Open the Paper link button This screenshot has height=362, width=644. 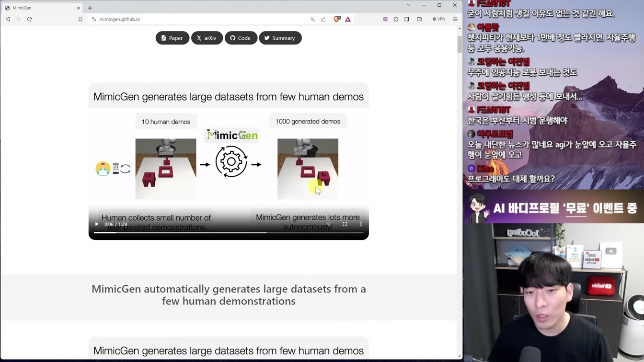point(172,38)
